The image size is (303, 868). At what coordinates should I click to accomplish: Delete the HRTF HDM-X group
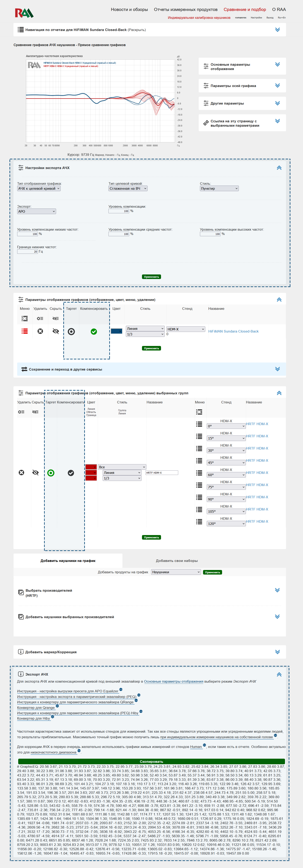click(21, 473)
